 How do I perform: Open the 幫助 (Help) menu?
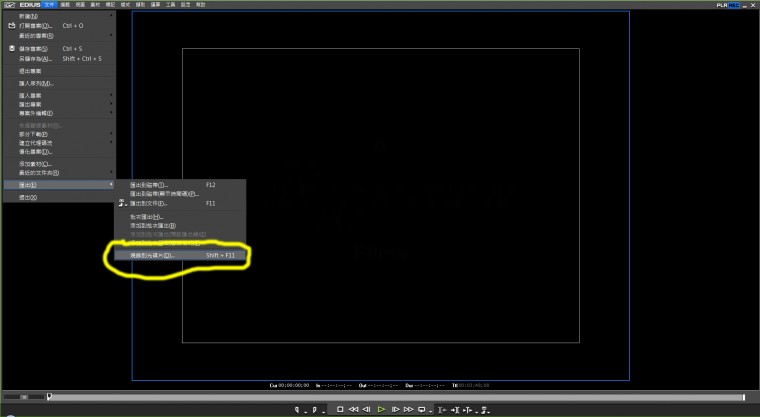tap(200, 4)
